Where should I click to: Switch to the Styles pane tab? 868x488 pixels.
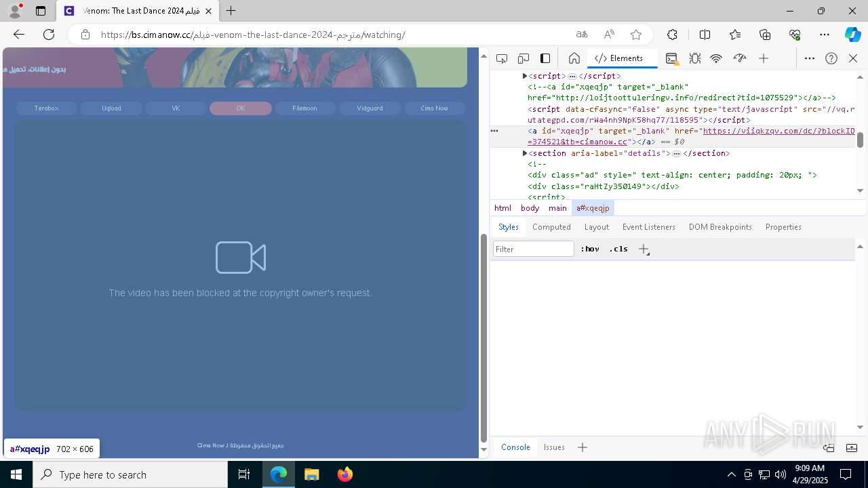(509, 227)
